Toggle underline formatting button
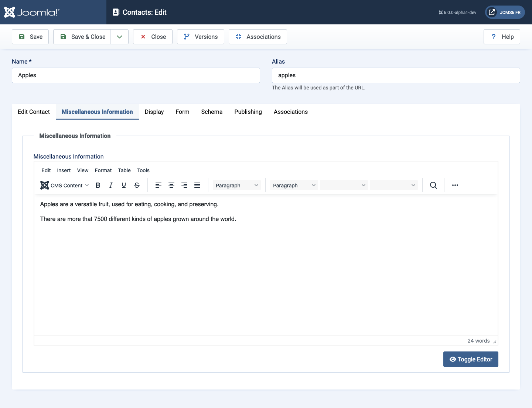 [124, 185]
